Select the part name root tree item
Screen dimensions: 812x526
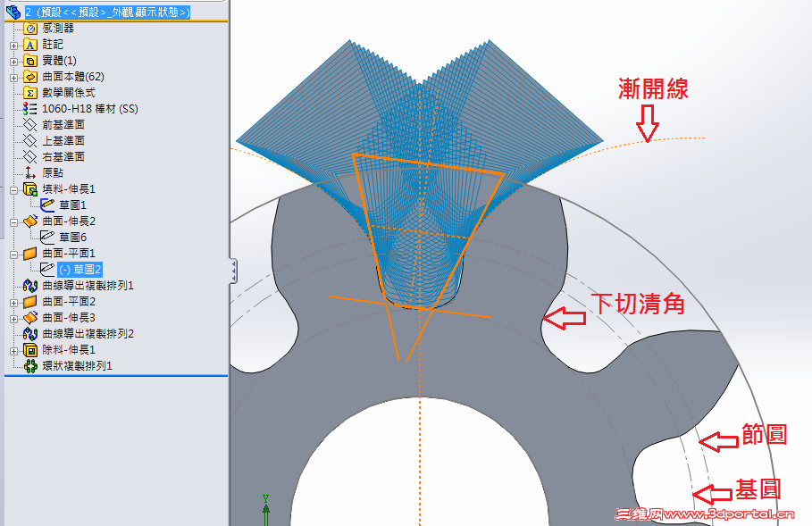click(107, 12)
